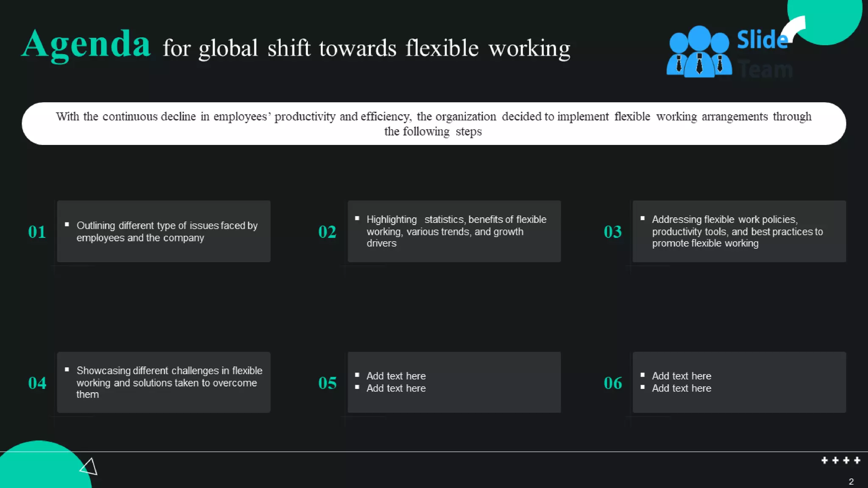Click second 'Add text here' in box 06
The height and width of the screenshot is (488, 868).
[x=682, y=388]
